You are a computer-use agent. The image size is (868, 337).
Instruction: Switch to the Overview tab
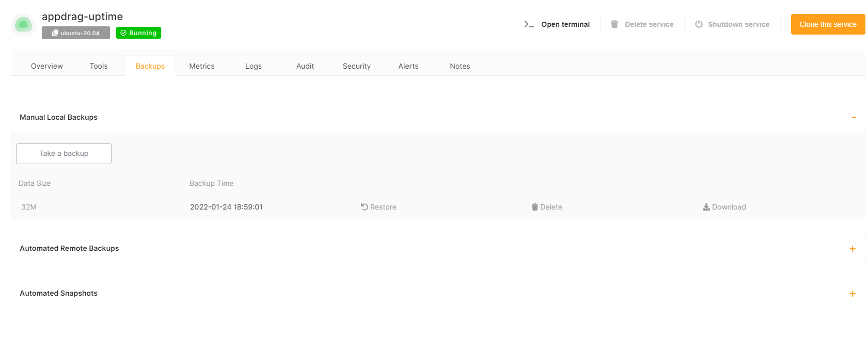tap(47, 66)
